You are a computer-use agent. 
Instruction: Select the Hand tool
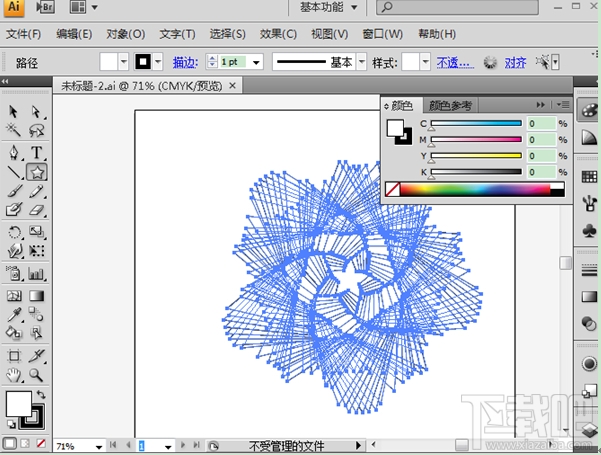14,375
